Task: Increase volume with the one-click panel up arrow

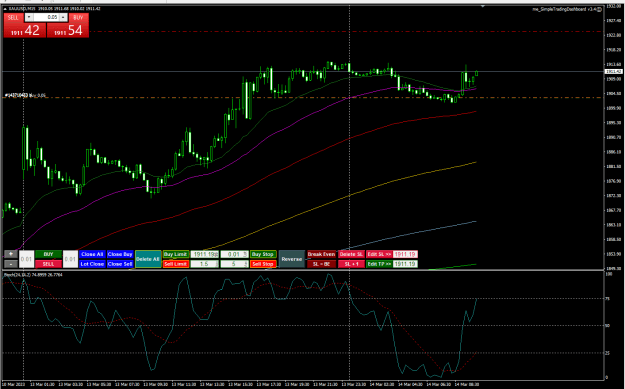Action: 63,18
